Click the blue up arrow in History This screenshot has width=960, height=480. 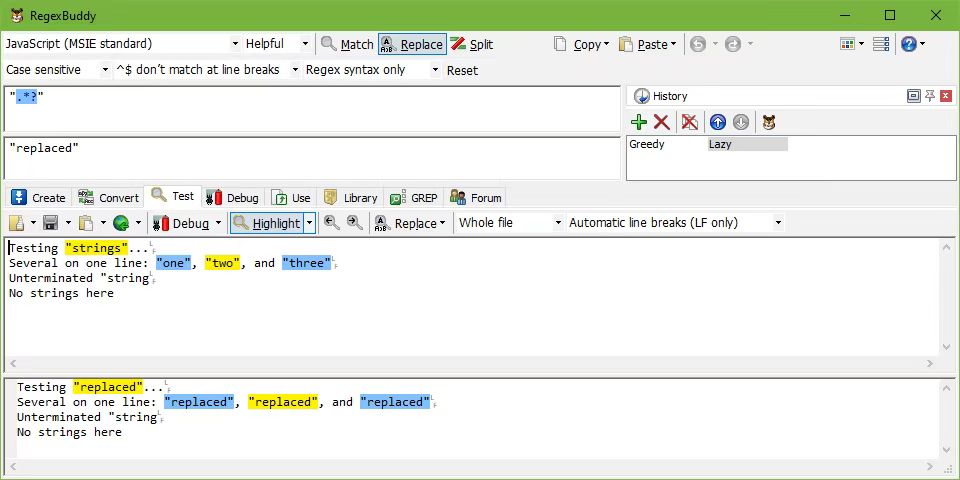click(717, 122)
